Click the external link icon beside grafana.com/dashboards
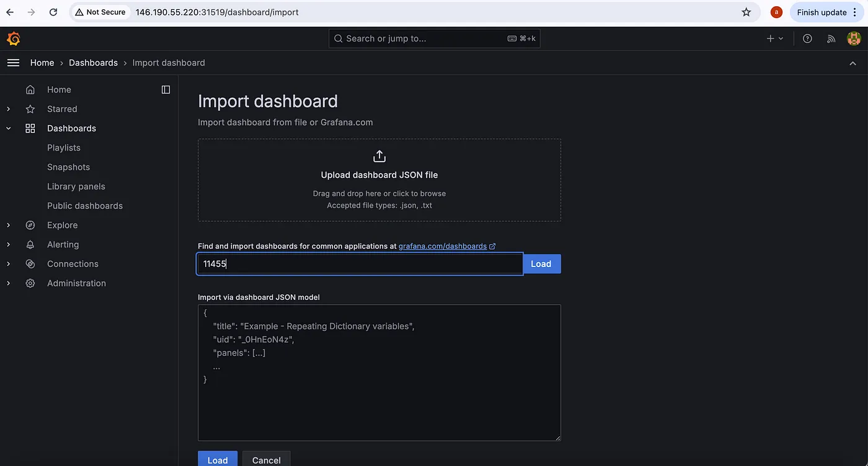The width and height of the screenshot is (868, 466). coord(492,246)
